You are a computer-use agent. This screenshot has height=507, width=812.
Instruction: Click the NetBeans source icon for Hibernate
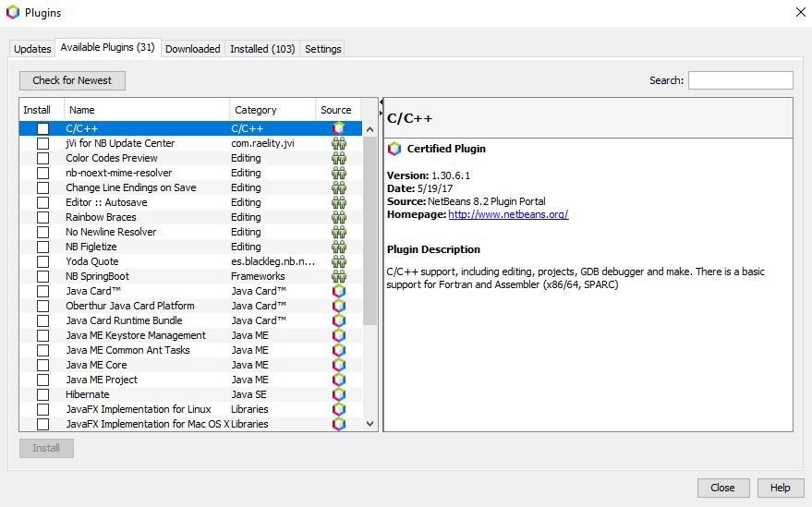[x=339, y=394]
